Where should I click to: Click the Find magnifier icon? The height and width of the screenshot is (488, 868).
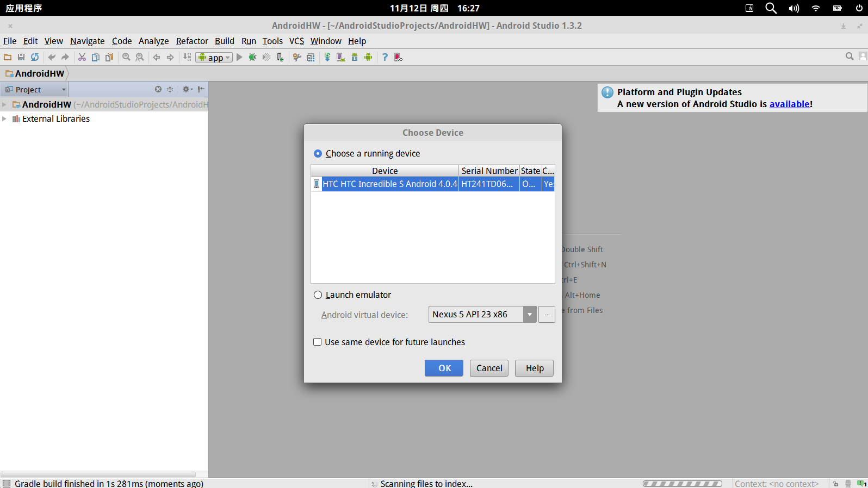[126, 57]
